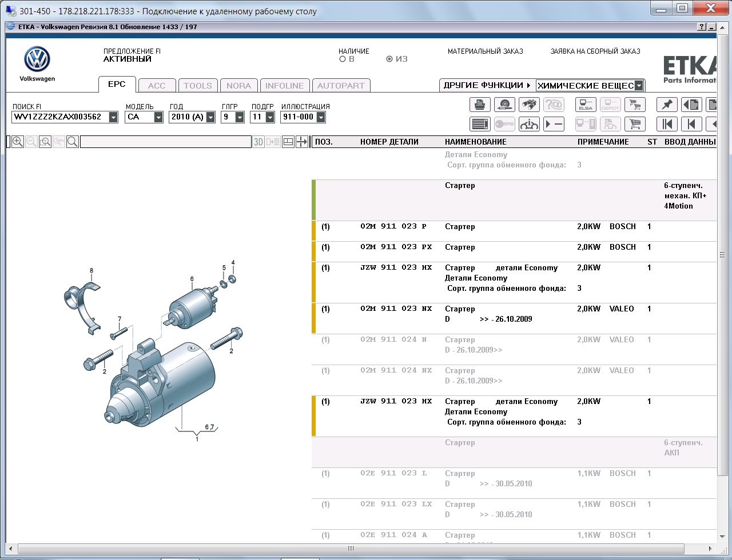Click zoom out magnifier icon

tap(31, 142)
